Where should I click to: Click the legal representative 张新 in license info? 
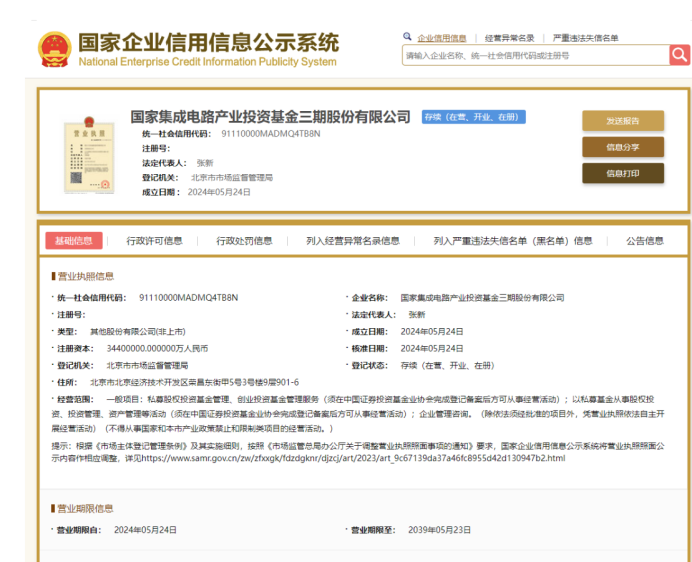coord(417,315)
